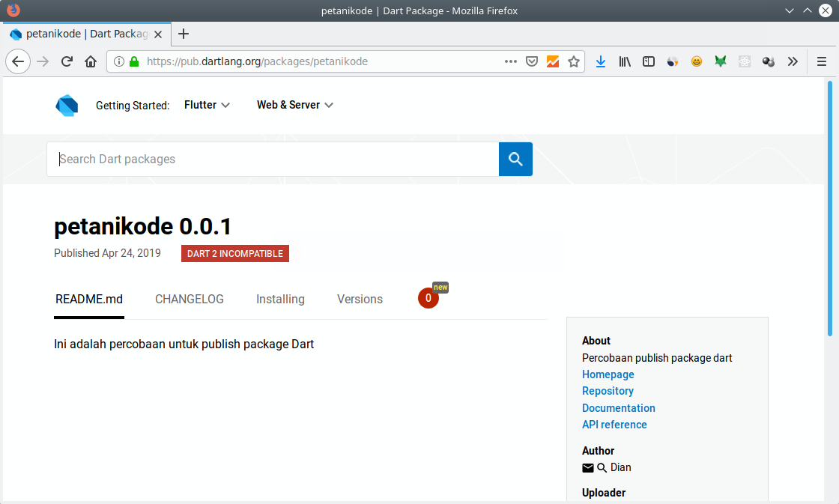Bookmark this page with the star icon
839x504 pixels.
click(x=574, y=61)
